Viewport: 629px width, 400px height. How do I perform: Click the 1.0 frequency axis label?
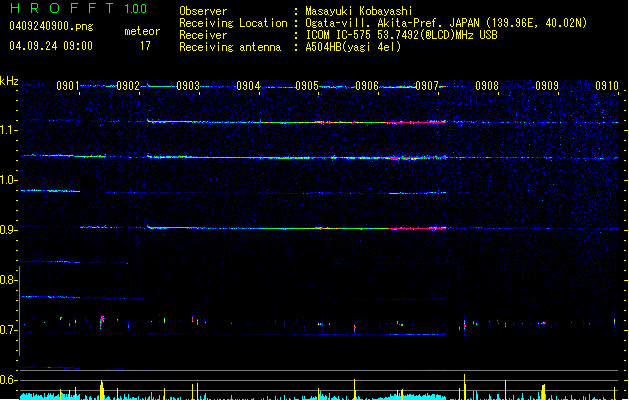[x=9, y=180]
